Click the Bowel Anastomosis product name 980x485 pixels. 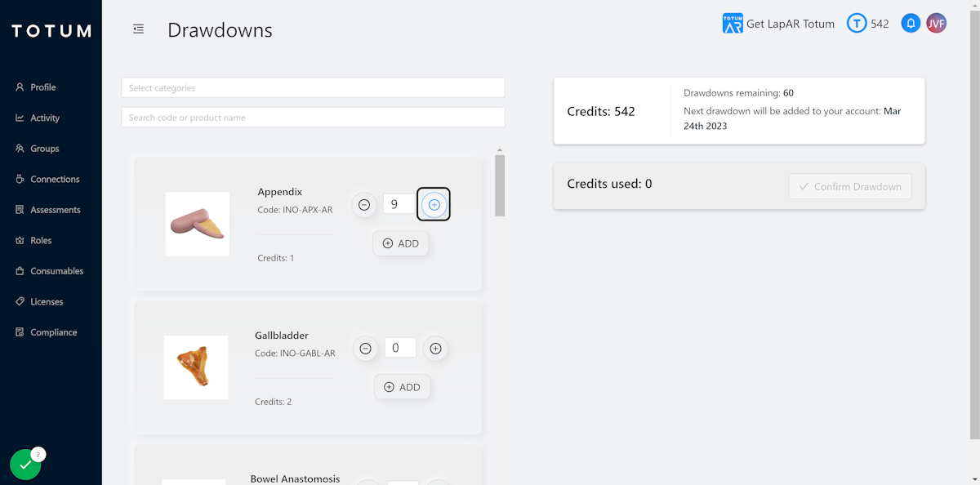pyautogui.click(x=295, y=478)
